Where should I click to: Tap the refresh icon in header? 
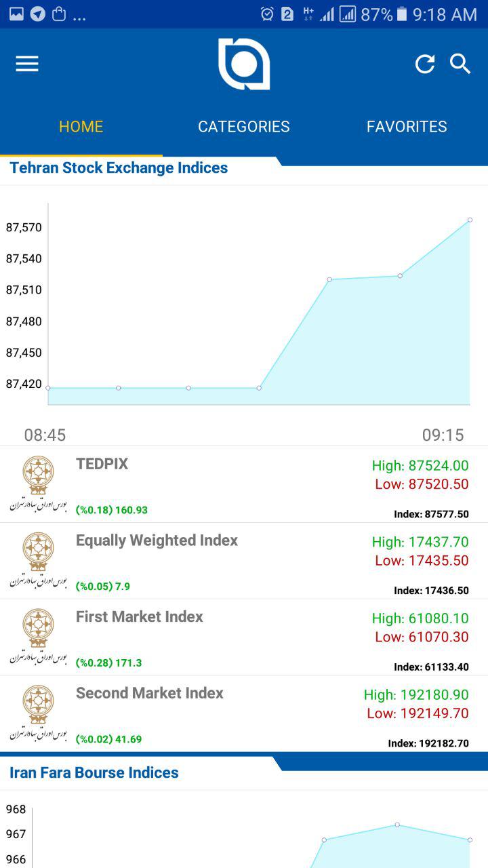pos(425,64)
